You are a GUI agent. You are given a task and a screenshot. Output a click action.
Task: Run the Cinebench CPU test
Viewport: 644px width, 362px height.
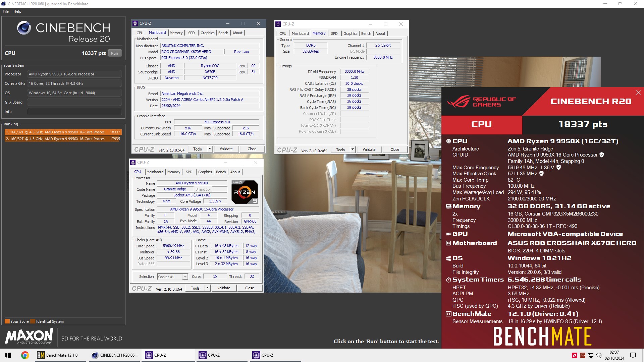pos(115,53)
